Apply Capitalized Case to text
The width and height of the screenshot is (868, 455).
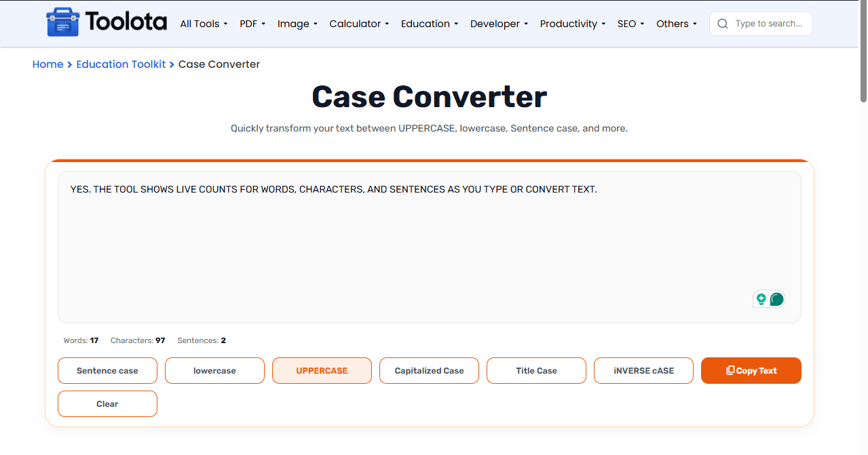pyautogui.click(x=429, y=371)
